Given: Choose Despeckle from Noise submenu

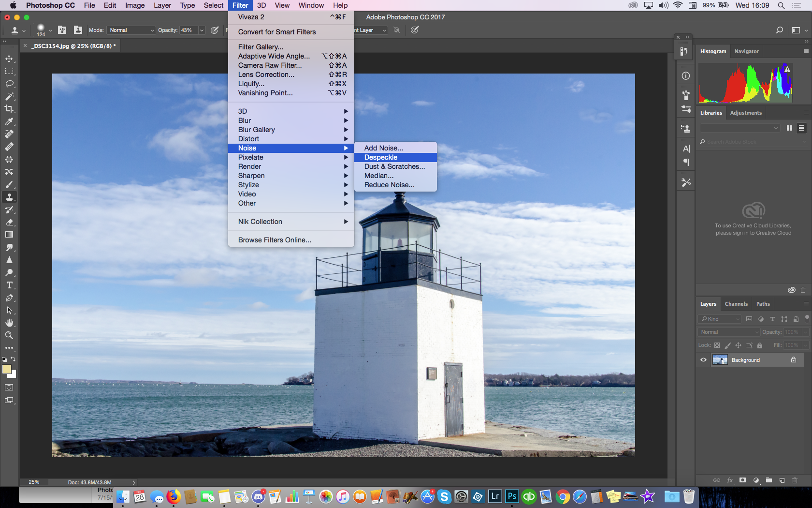Looking at the screenshot, I should tap(395, 157).
